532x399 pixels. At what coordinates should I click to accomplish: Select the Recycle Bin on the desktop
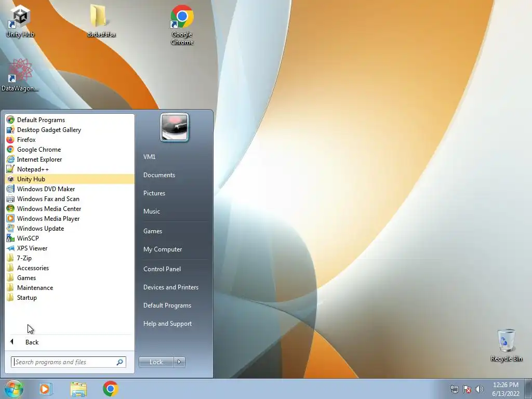pyautogui.click(x=506, y=345)
